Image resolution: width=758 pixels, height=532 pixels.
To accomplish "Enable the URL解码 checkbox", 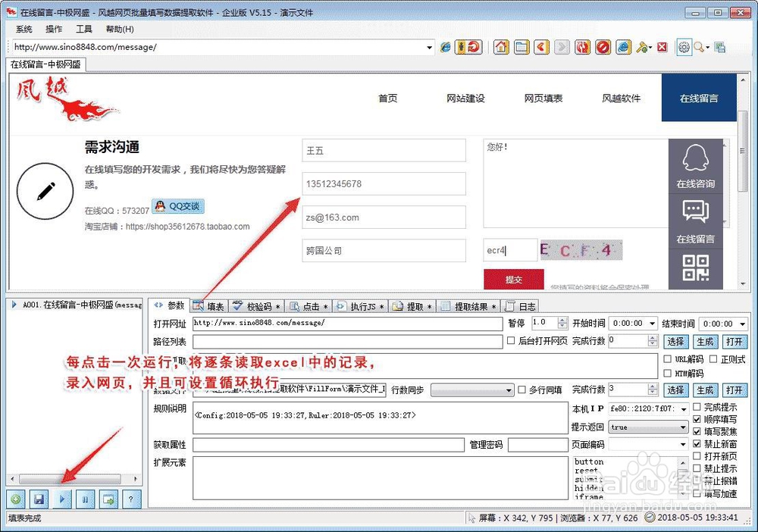I will 667,359.
